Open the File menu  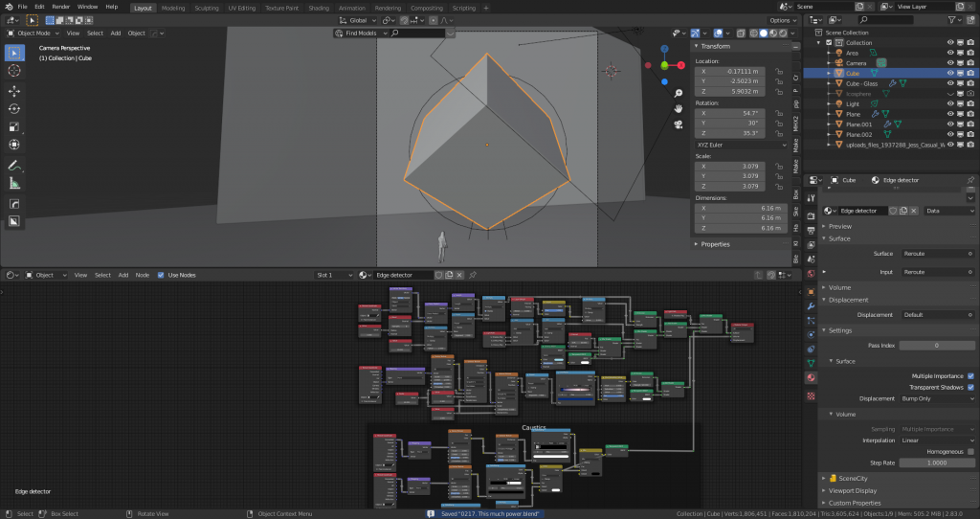[x=23, y=7]
